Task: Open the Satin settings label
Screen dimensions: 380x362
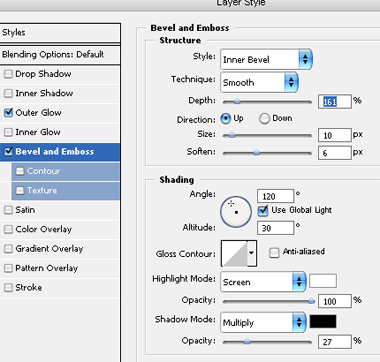Action: coord(25,210)
